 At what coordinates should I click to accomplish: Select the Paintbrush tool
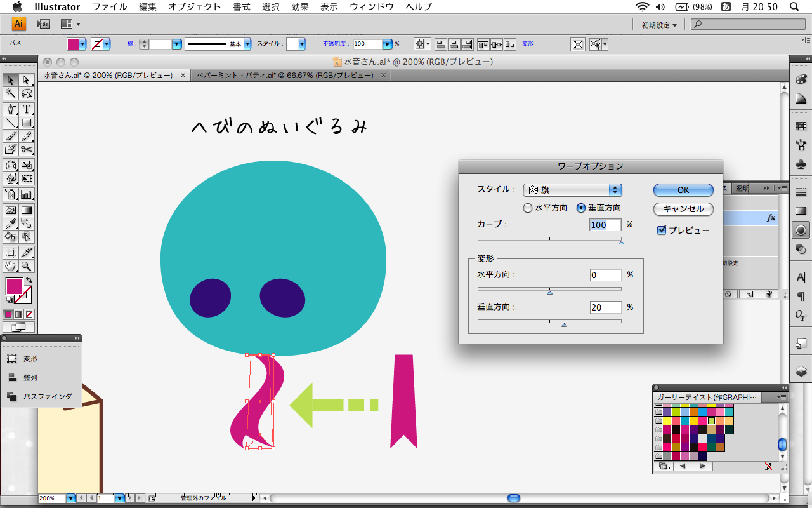(11, 136)
